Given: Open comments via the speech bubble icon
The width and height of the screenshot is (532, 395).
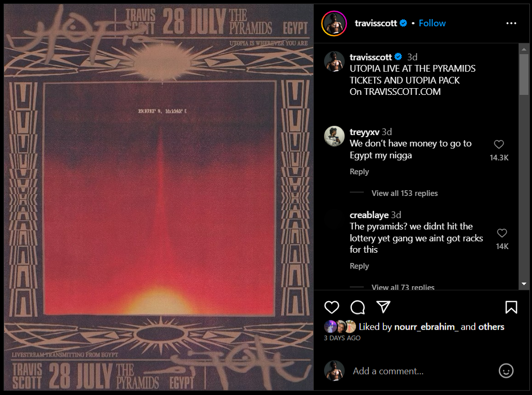Looking at the screenshot, I should (358, 307).
